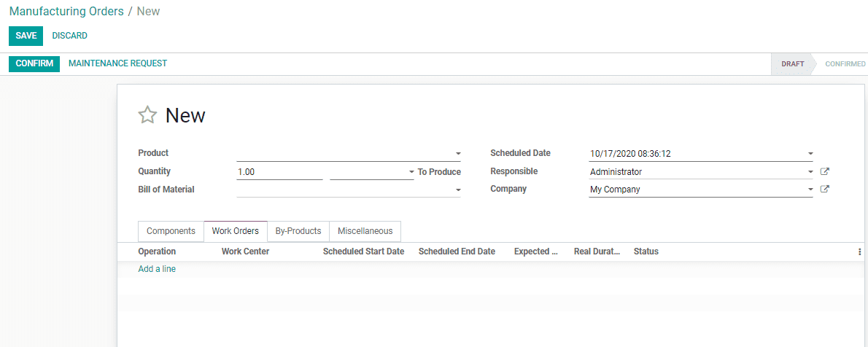Add a line to Work Orders
The width and height of the screenshot is (868, 347).
pyautogui.click(x=157, y=269)
